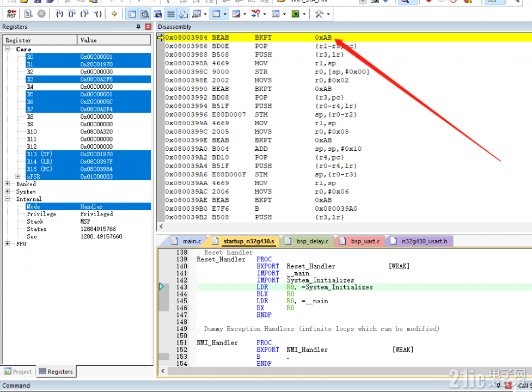532x392 pixels.
Task: Click the Toolbox wrench icon
Action: (x=319, y=14)
